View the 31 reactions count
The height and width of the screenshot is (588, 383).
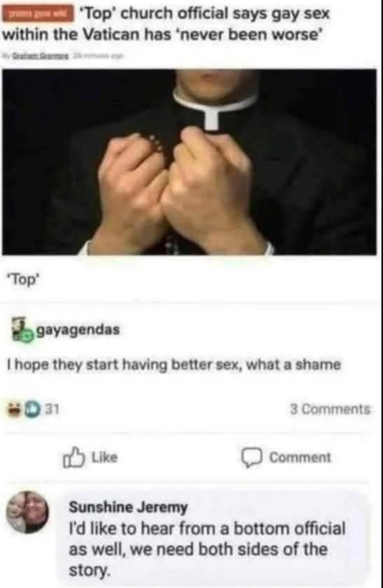pyautogui.click(x=52, y=409)
